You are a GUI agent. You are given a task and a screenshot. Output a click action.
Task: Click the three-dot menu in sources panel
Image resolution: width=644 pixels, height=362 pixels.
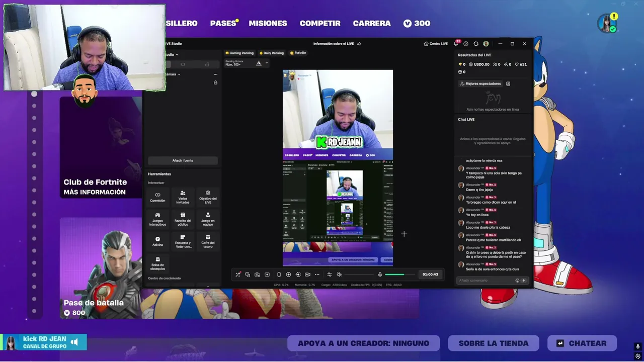click(215, 74)
